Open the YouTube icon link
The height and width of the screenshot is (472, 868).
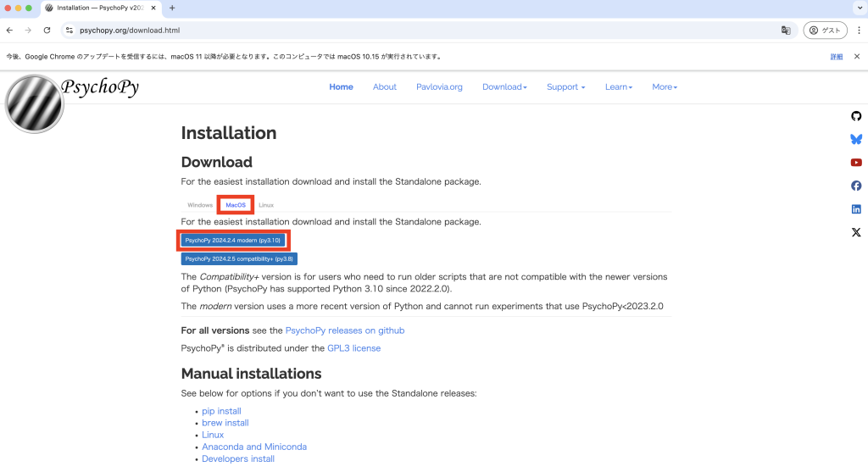click(856, 163)
